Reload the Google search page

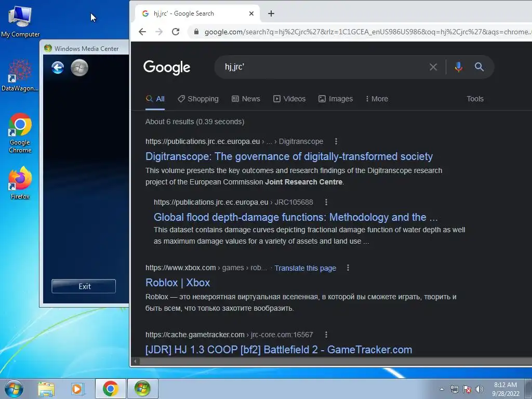click(176, 32)
